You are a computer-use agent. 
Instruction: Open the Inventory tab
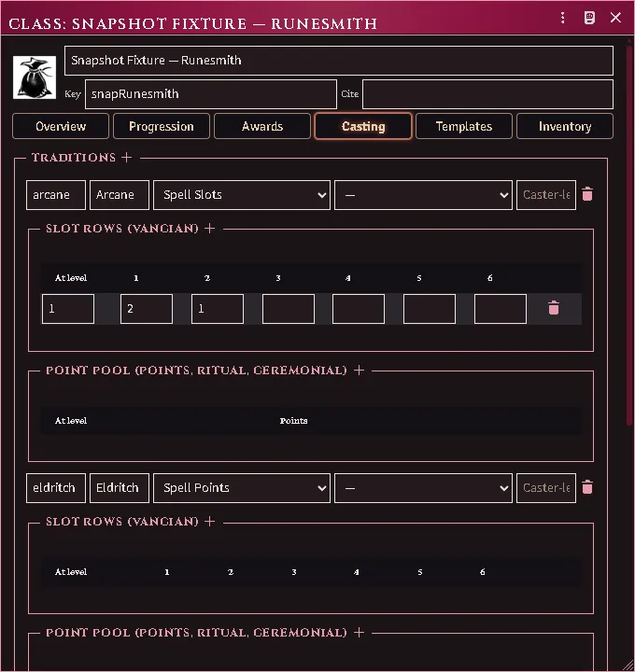[x=565, y=126]
